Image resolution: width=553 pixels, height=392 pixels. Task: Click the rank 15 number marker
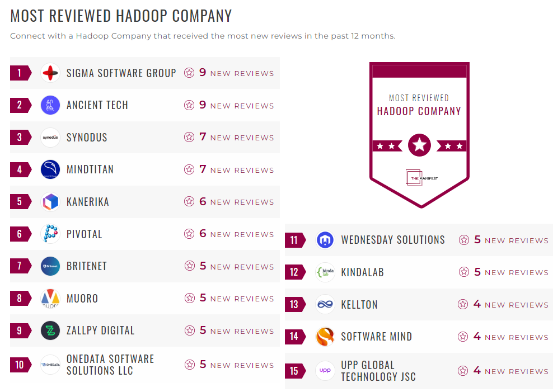point(296,370)
